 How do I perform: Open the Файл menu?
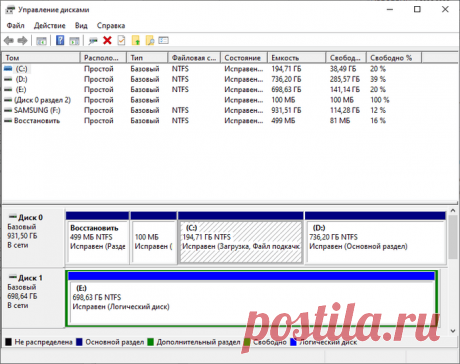(15, 26)
